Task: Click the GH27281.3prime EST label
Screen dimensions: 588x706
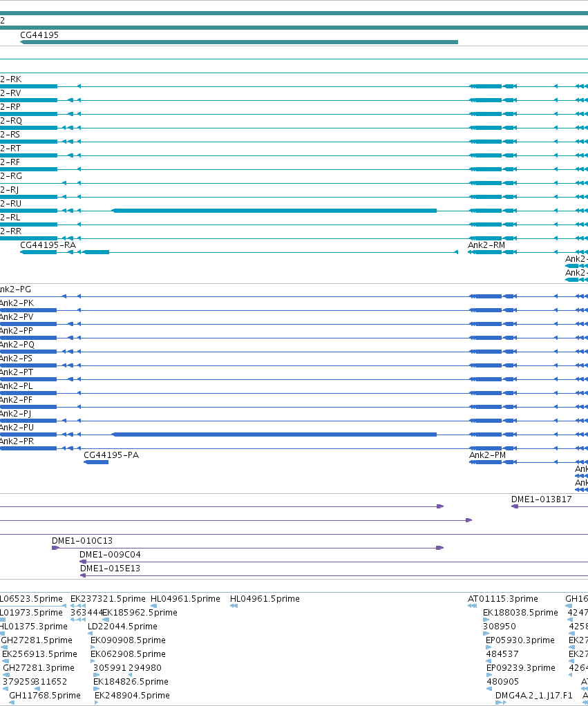Action: pyautogui.click(x=39, y=668)
